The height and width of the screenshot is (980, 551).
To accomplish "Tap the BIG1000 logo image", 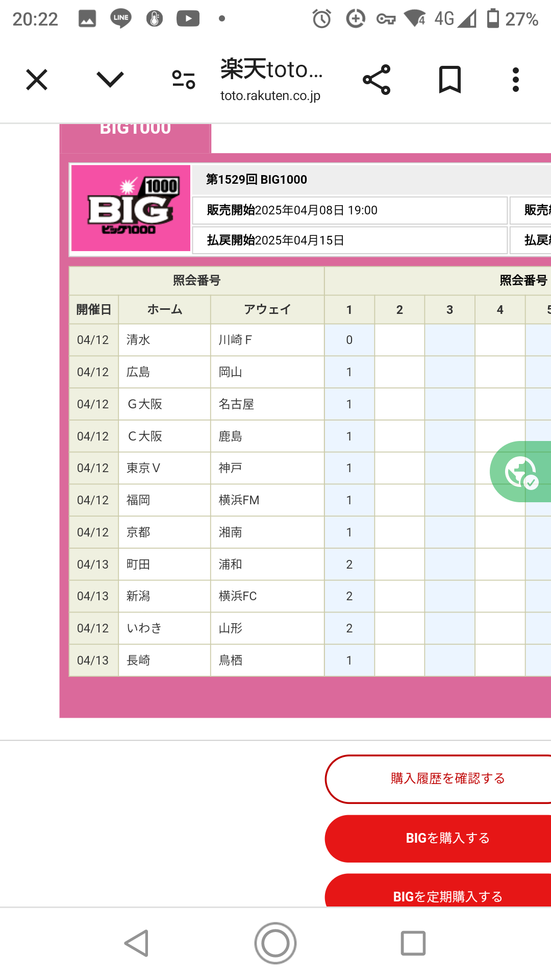I will click(x=131, y=208).
